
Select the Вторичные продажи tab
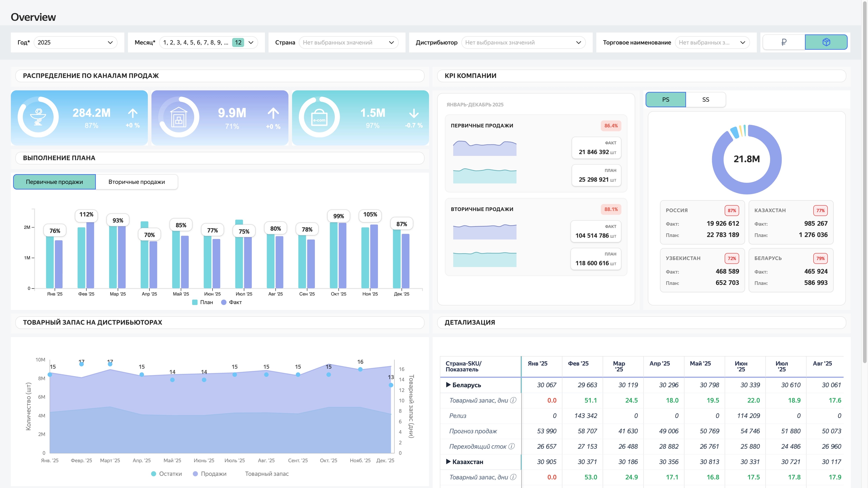tap(137, 182)
